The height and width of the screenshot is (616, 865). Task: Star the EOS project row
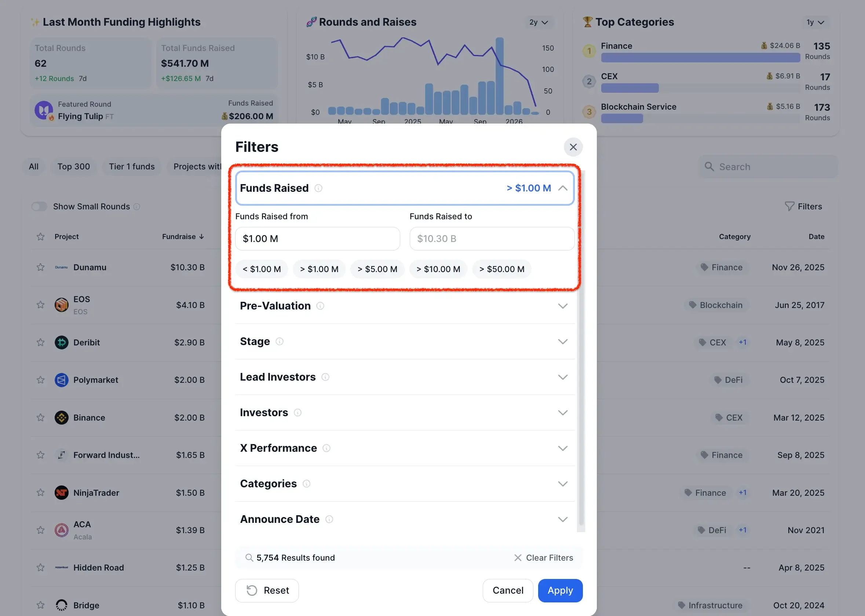tap(41, 305)
